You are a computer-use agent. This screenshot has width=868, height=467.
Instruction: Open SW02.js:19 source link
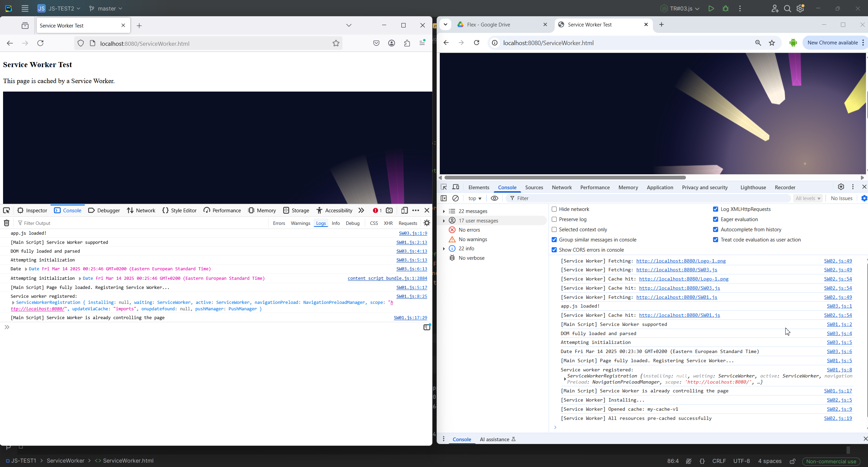[x=838, y=418]
